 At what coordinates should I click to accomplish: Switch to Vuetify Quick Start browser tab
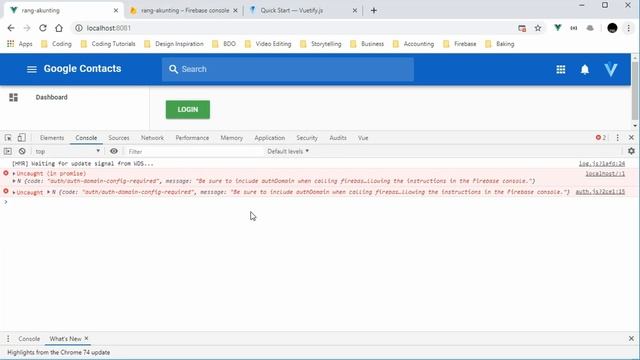point(302,11)
